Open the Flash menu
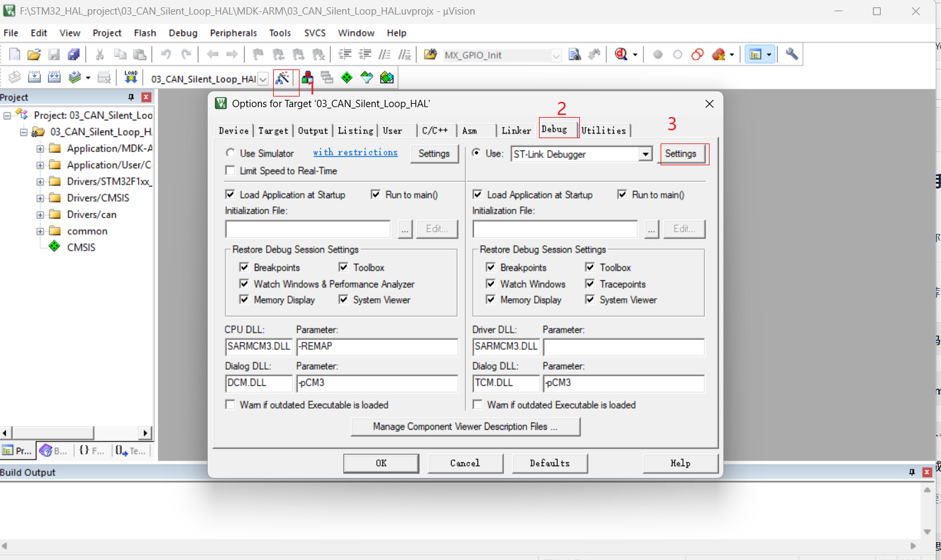Screen dimensions: 941x560 pos(145,33)
